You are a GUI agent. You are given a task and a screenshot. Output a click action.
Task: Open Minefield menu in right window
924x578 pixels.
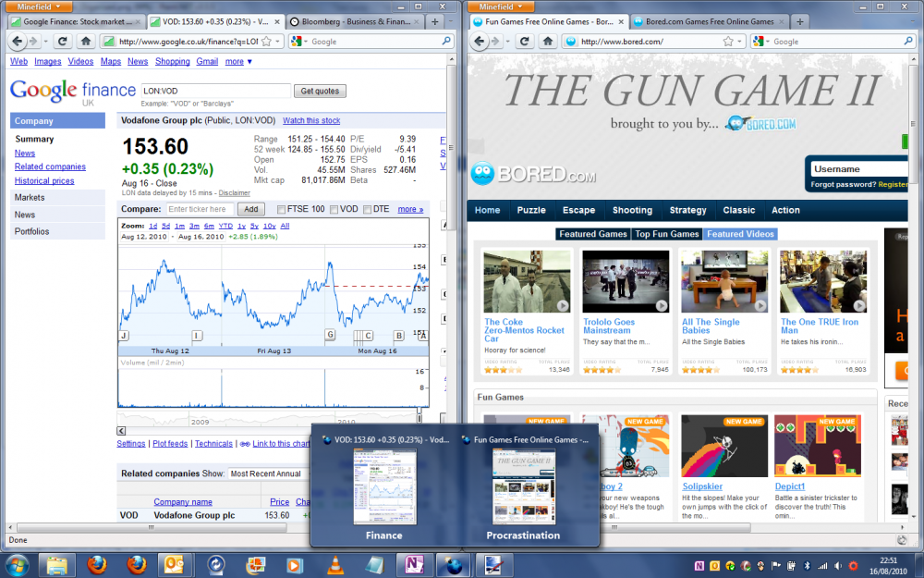501,6
